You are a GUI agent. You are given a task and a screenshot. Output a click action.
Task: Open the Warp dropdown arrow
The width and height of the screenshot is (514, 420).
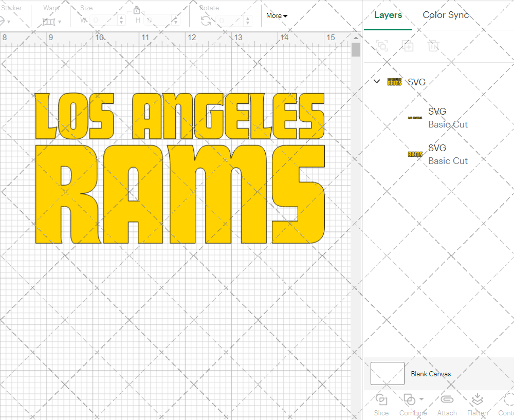tap(60, 22)
